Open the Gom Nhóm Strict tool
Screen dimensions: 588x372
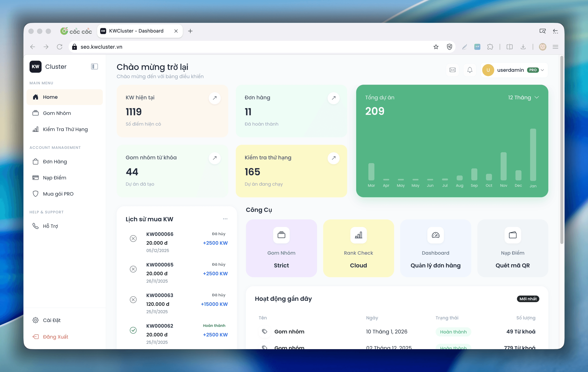281,248
